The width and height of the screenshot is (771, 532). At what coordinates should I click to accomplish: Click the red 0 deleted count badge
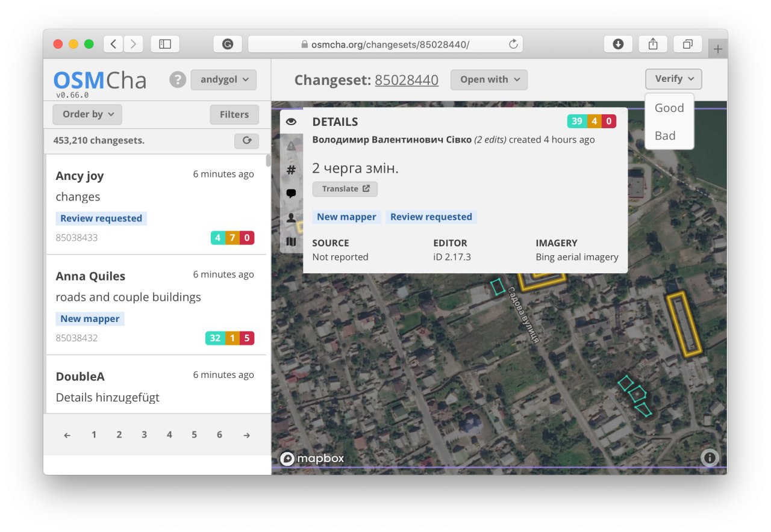tap(609, 122)
